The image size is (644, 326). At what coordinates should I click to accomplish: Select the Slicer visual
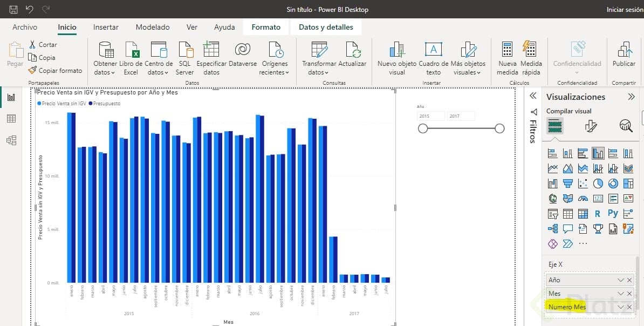[x=553, y=214]
